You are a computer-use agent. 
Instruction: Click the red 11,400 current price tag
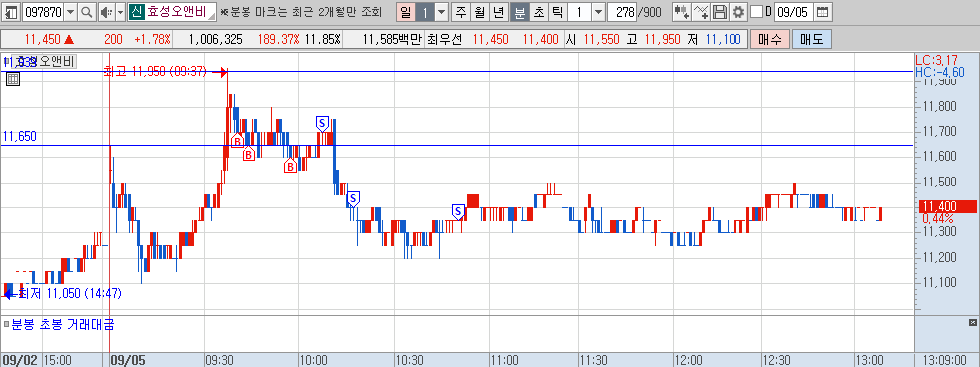click(x=946, y=207)
